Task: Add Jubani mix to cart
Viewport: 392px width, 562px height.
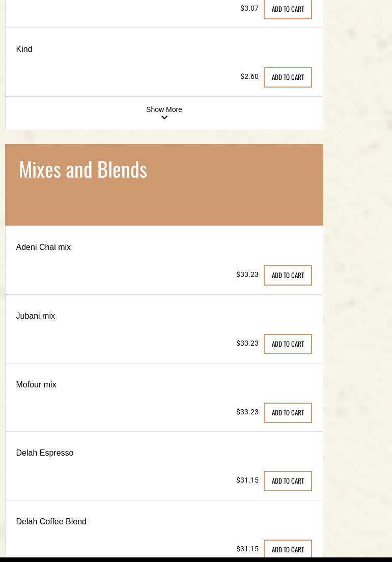Action: point(288,344)
